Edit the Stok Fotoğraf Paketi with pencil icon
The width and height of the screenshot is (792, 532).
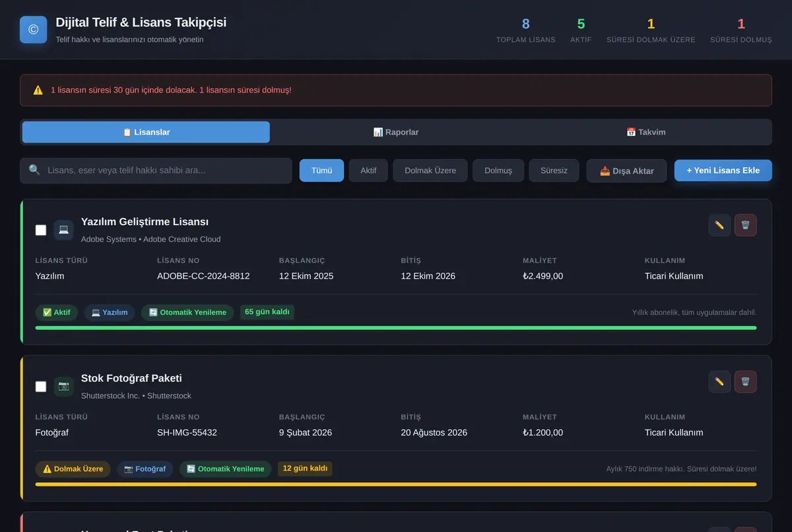[719, 382]
